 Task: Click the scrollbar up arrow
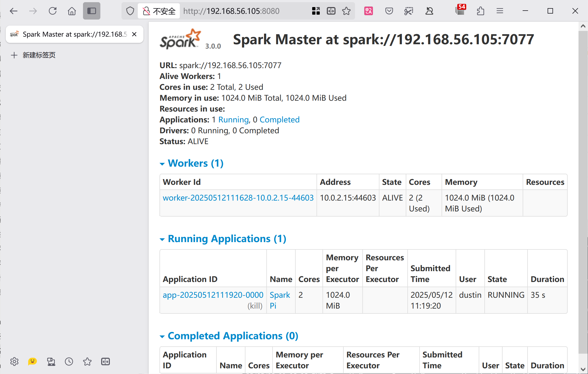[583, 26]
